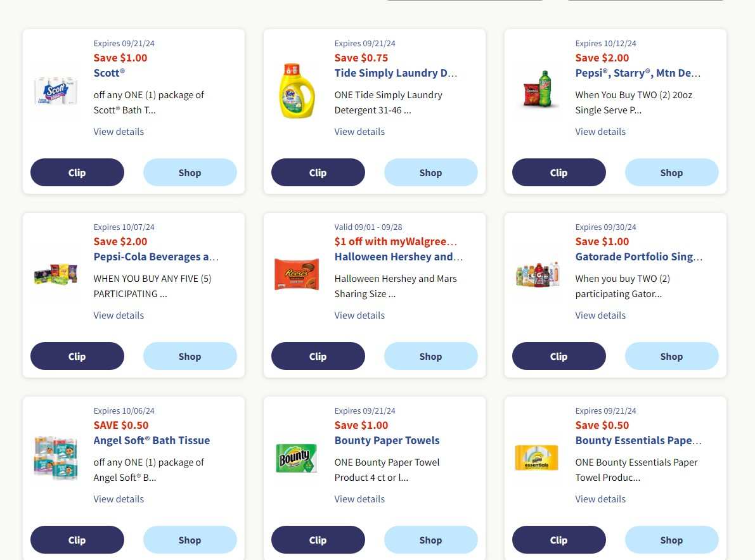Shop the Bounty Essentials offer

click(671, 540)
